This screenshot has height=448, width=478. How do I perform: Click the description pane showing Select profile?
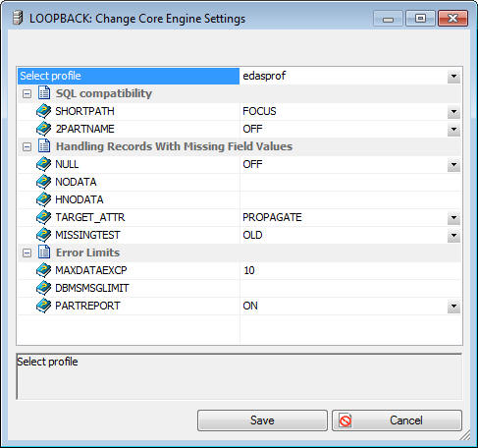pyautogui.click(x=239, y=376)
